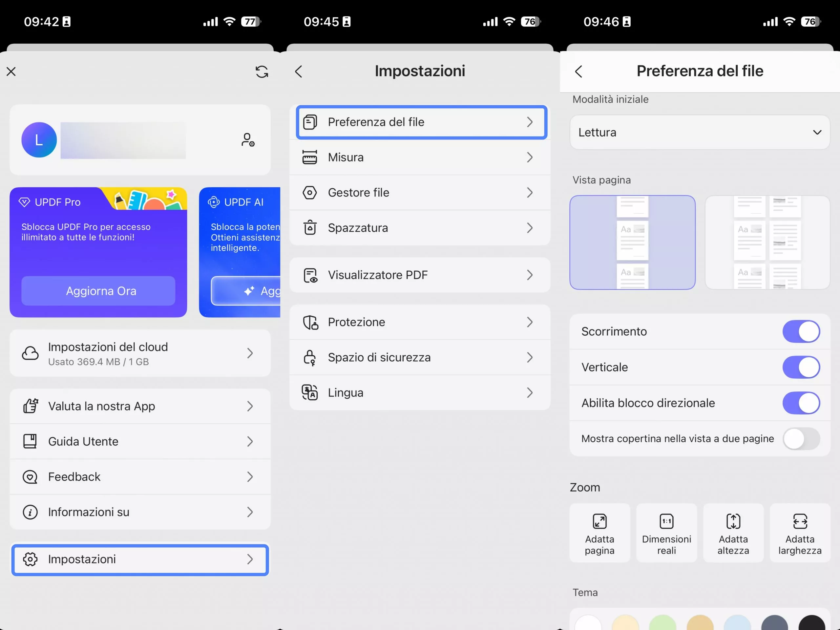
Task: Turn off the Verticale switch
Action: click(x=801, y=367)
